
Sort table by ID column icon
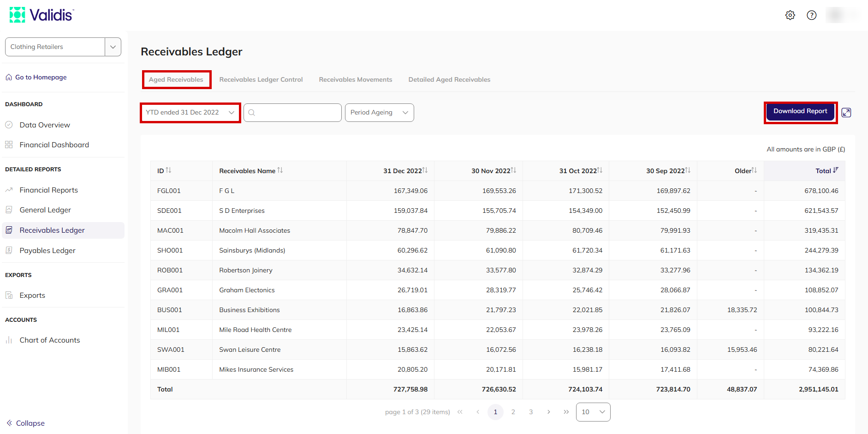168,170
